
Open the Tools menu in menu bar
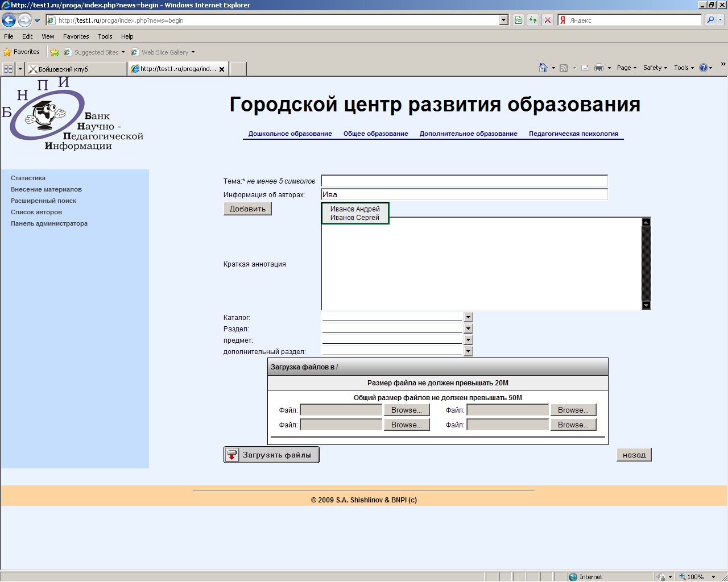coord(105,36)
